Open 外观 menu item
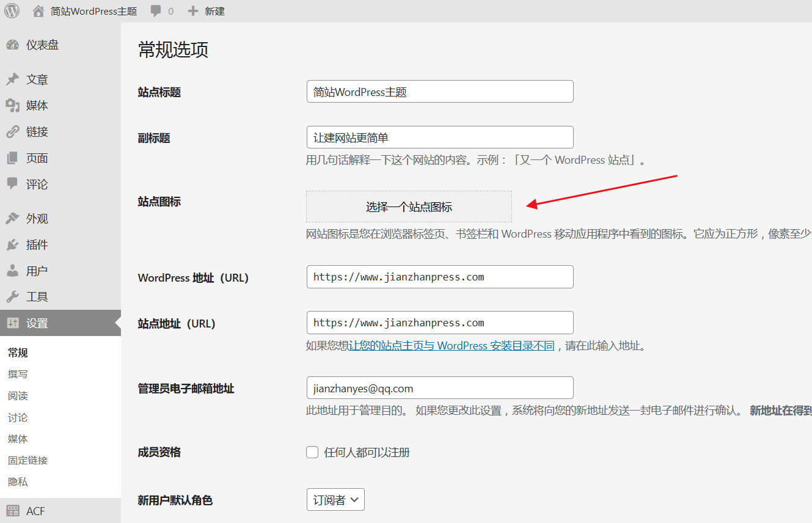The width and height of the screenshot is (812, 523). pyautogui.click(x=60, y=218)
